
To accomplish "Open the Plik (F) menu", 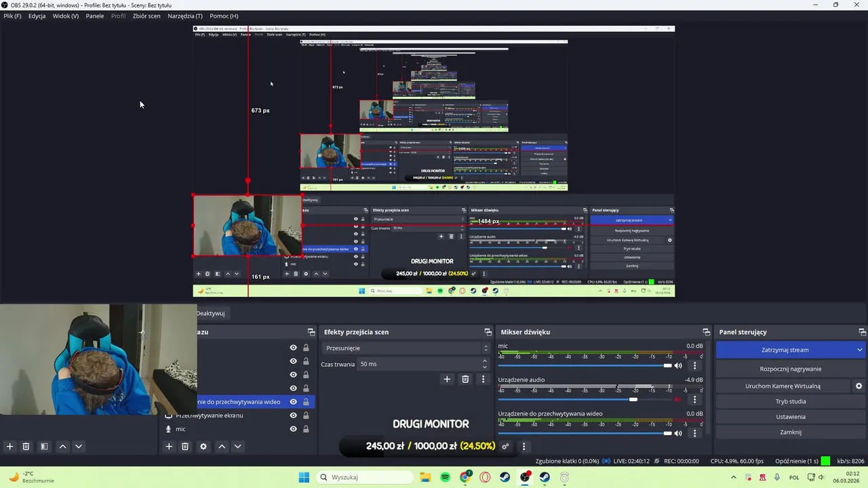I will tap(12, 16).
